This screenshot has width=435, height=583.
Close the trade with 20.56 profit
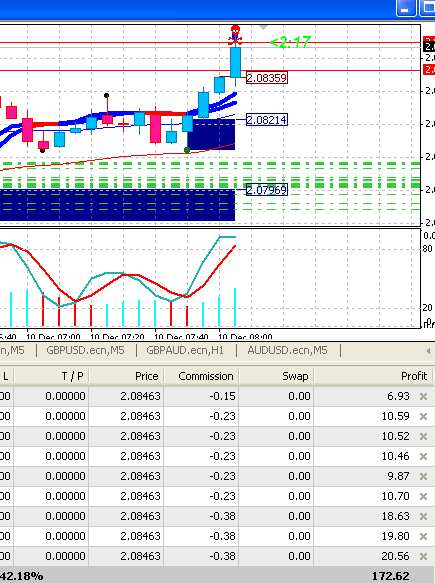423,557
